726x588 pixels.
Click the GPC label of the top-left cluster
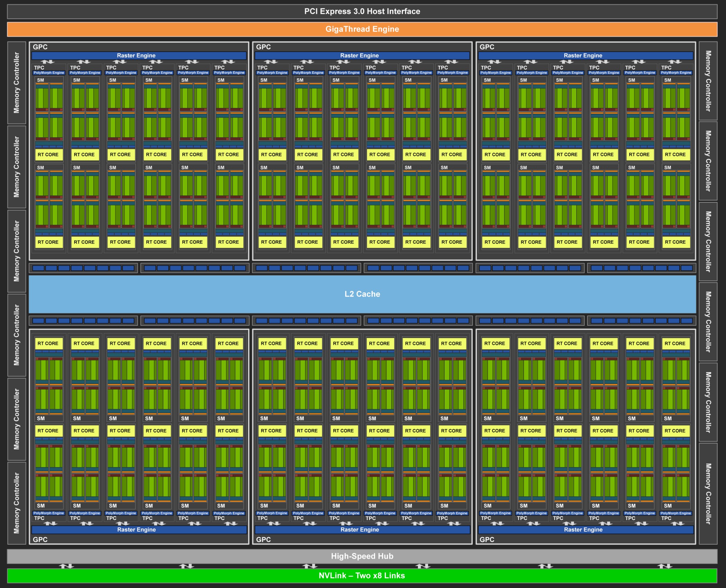[40, 47]
